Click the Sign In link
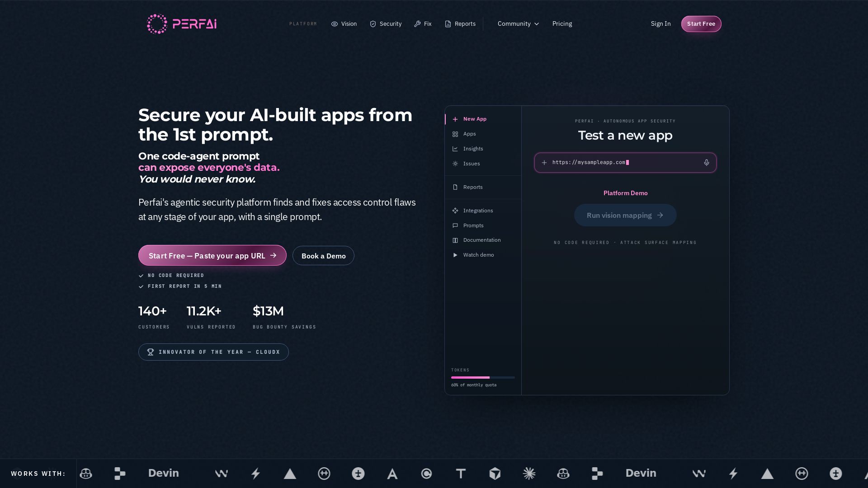Screen dimensions: 868x488 (x=660, y=24)
